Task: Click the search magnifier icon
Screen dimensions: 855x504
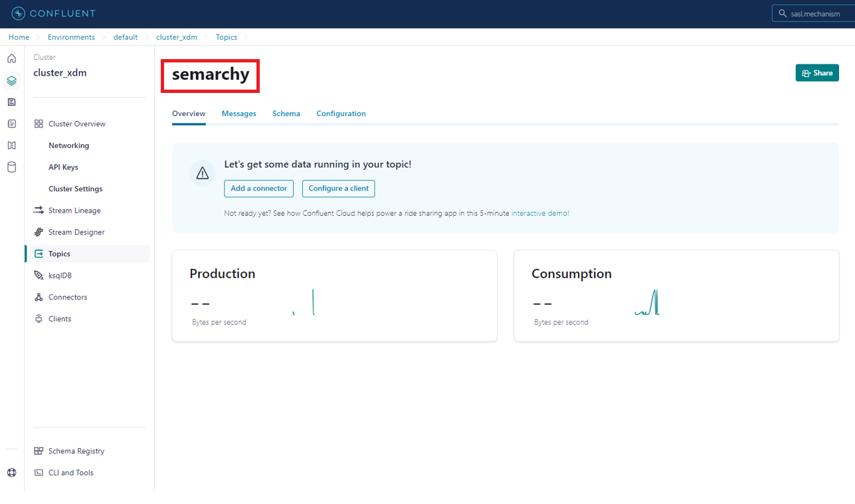Action: (x=783, y=14)
